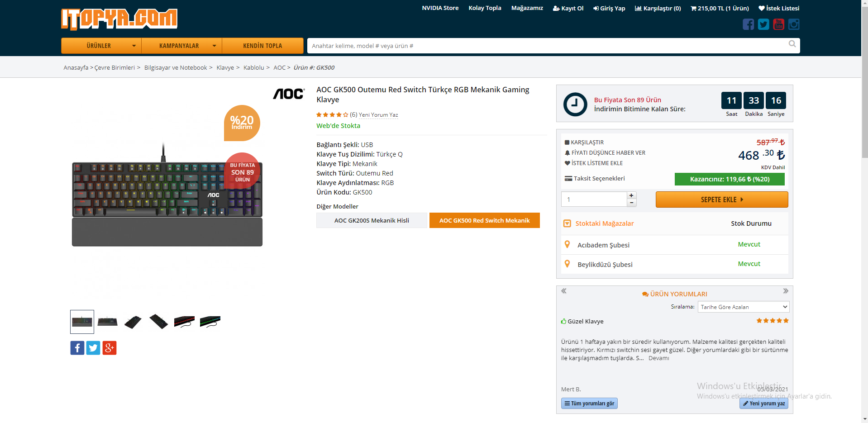The image size is (868, 423).
Task: Click Yeni Yorum Yaz link near rating
Action: click(378, 115)
